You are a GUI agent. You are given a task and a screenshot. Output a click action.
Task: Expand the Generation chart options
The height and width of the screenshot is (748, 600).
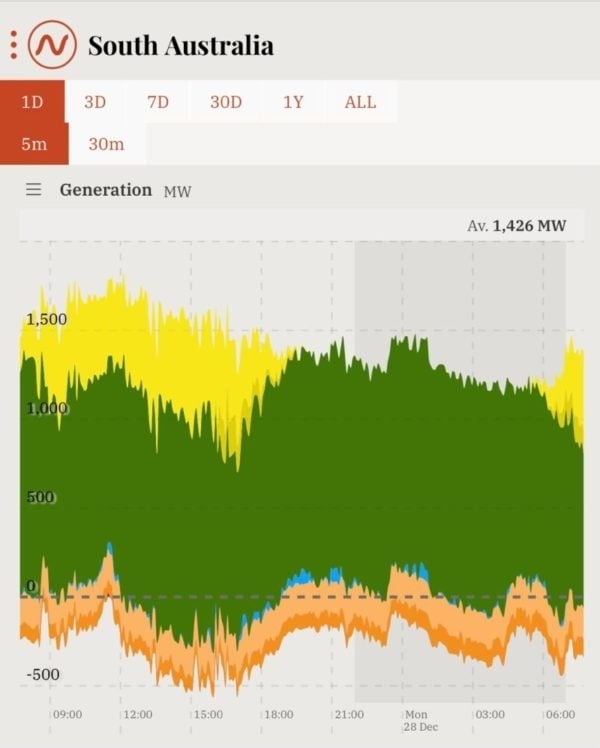pos(105,190)
